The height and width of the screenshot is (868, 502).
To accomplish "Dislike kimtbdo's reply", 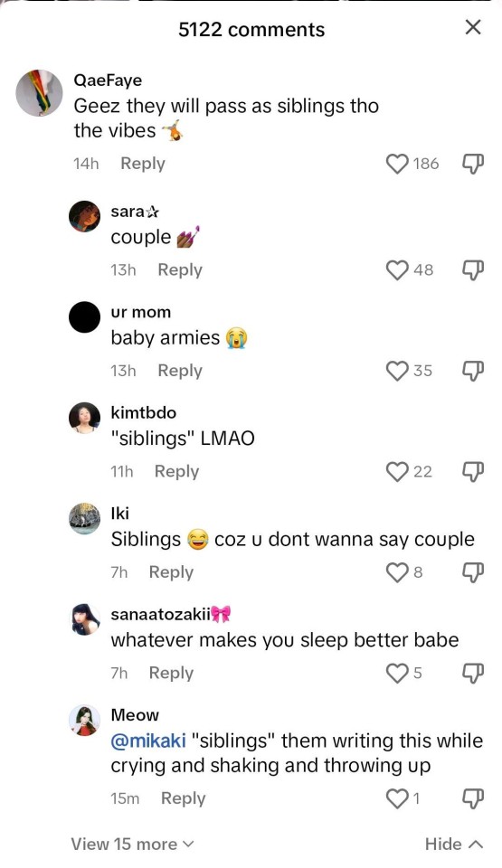I will point(473,472).
